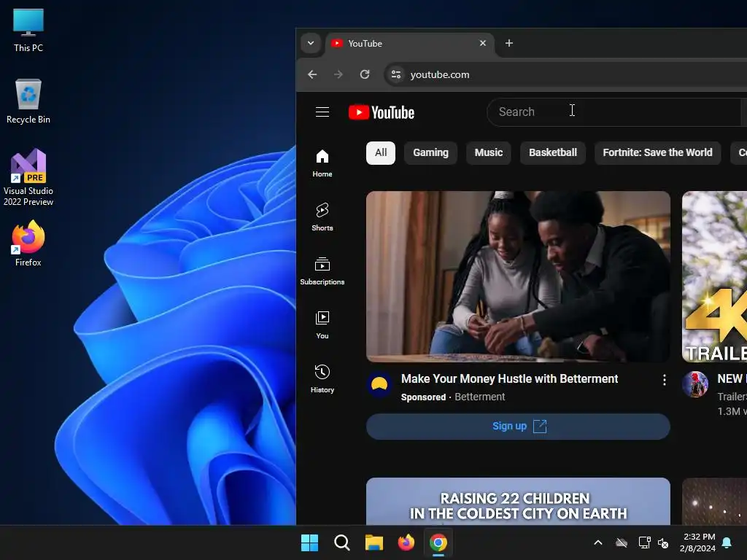Open 'Raising 22 Children' video thumbnail
This screenshot has width=747, height=560.
pos(518,501)
